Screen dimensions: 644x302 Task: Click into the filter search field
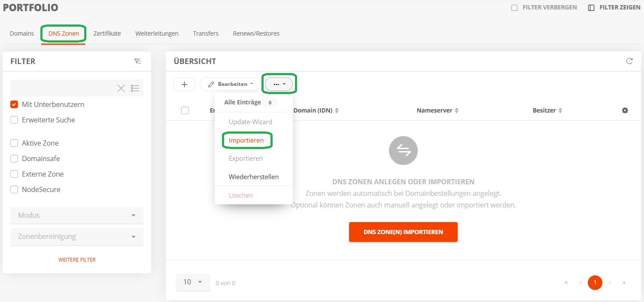click(63, 88)
